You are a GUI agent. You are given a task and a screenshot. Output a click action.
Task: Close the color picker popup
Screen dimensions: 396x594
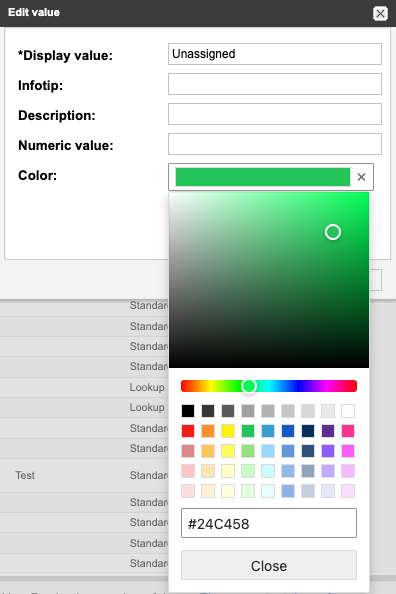point(269,565)
